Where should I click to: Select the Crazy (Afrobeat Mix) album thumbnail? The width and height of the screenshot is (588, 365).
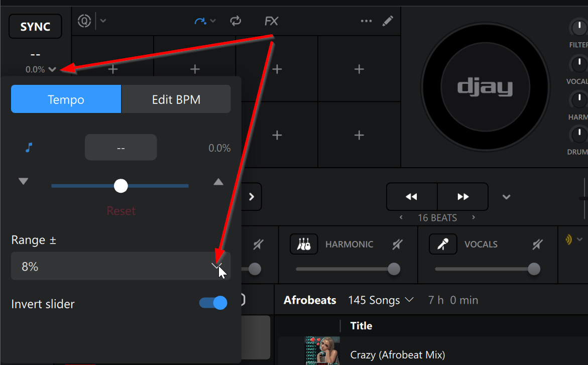coord(322,351)
